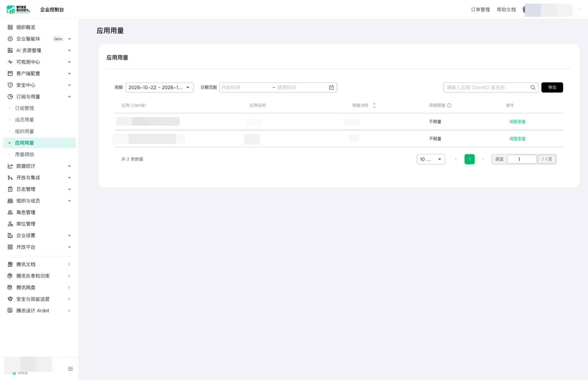The image size is (588, 380).
Task: Click the 企业智能体 sidebar icon
Action: point(10,39)
